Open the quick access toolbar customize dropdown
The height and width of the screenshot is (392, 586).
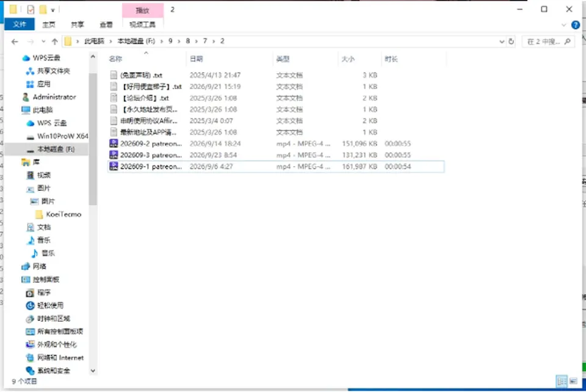52,10
